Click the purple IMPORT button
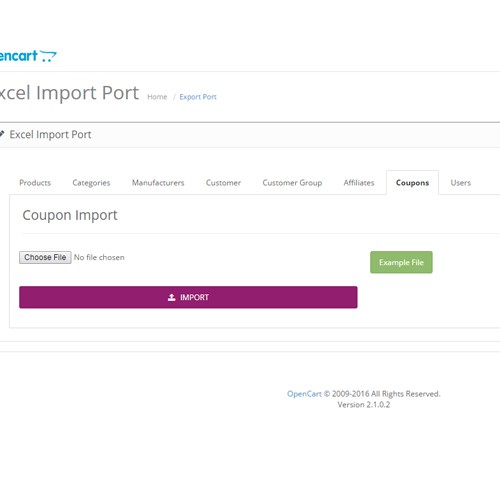The width and height of the screenshot is (500, 500). 188,297
